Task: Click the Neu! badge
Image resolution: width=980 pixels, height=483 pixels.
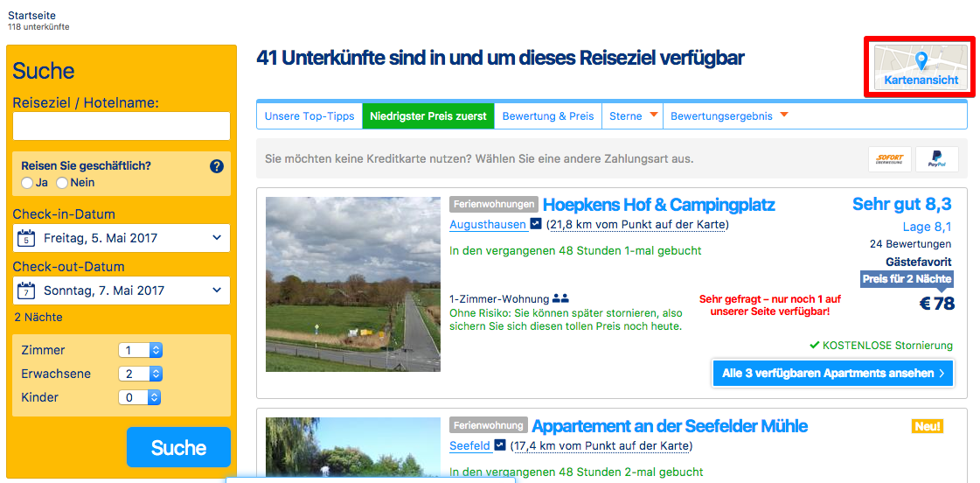Action: point(928,427)
